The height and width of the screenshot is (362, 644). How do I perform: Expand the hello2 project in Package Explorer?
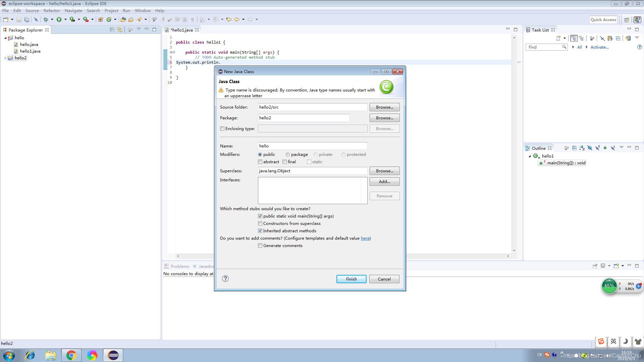click(5, 58)
